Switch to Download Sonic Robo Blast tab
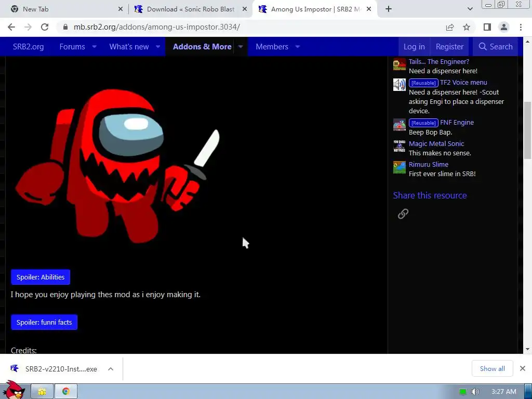 pos(190,9)
